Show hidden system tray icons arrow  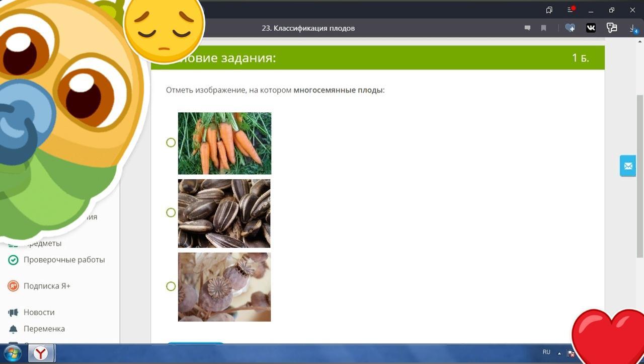(559, 353)
